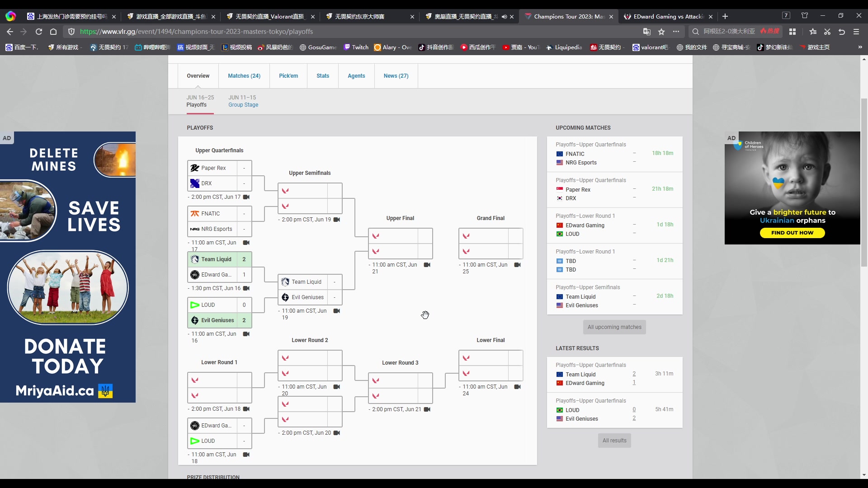
Task: Mute the tab with the speaker icon
Action: (504, 17)
